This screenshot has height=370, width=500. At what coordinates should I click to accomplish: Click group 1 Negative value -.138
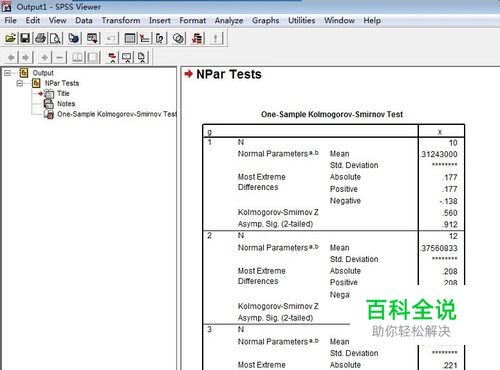point(448,201)
